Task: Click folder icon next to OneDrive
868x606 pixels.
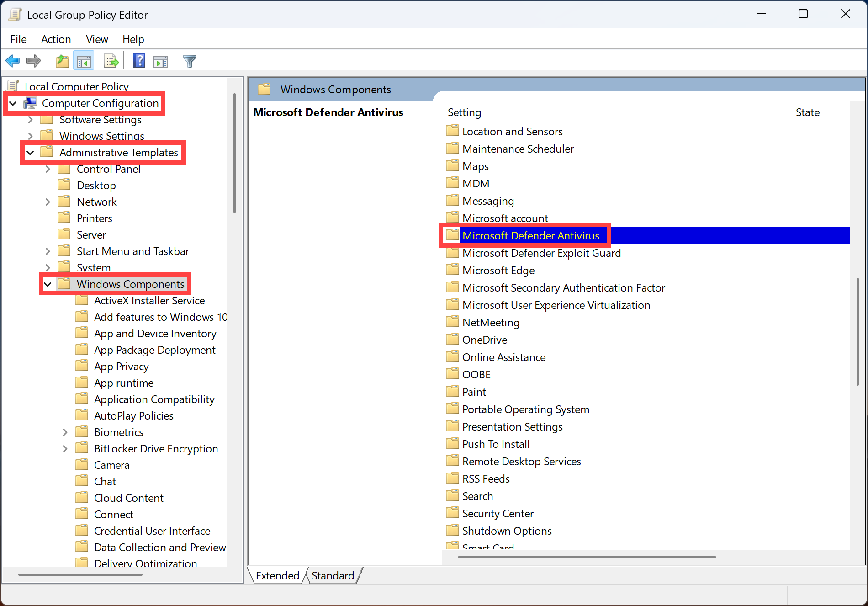Action: 452,339
